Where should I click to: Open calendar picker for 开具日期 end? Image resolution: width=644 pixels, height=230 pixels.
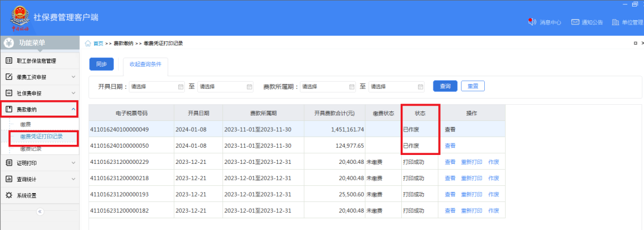coord(249,86)
